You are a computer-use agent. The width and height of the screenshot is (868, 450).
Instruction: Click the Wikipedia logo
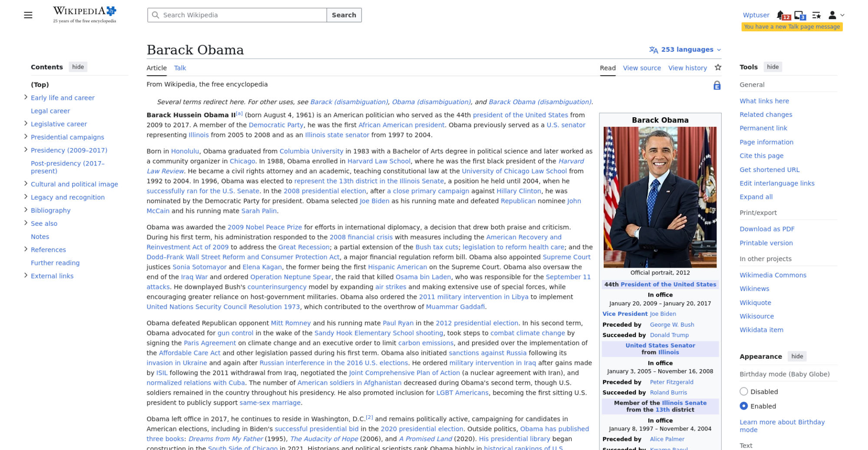click(x=85, y=14)
